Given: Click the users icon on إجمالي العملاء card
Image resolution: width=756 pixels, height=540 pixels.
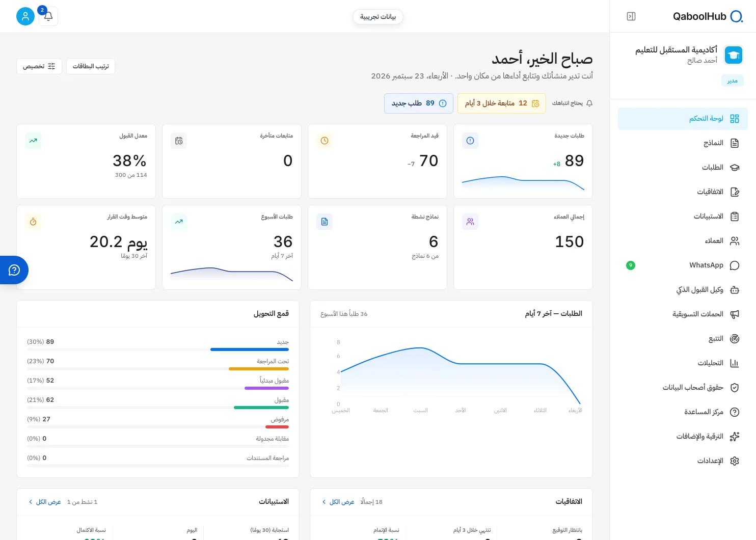Looking at the screenshot, I should click(x=470, y=222).
